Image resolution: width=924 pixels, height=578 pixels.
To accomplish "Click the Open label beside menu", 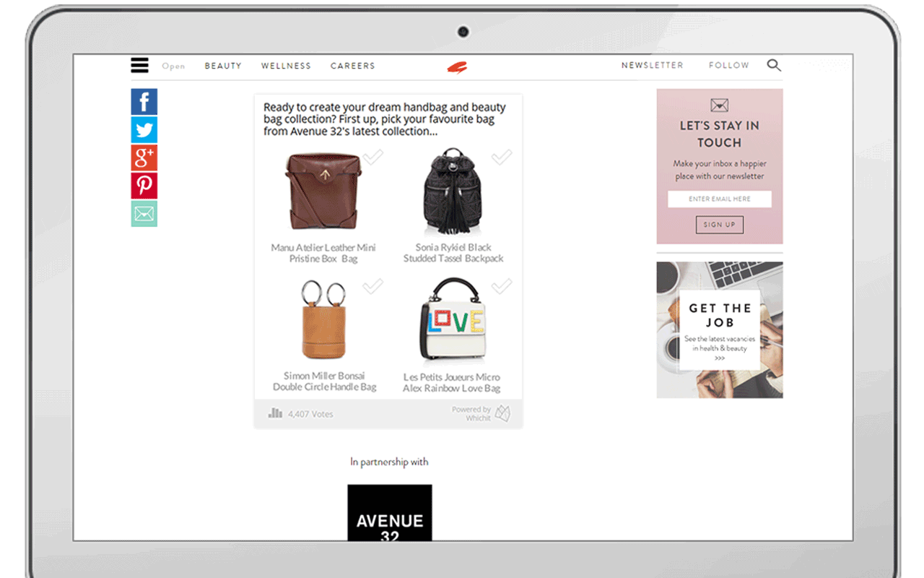I will [x=173, y=66].
